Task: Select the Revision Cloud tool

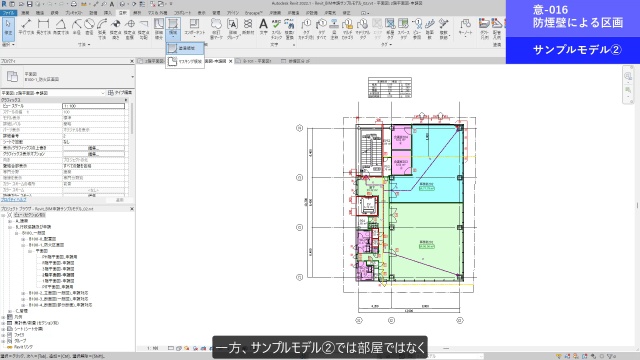Action: click(216, 29)
